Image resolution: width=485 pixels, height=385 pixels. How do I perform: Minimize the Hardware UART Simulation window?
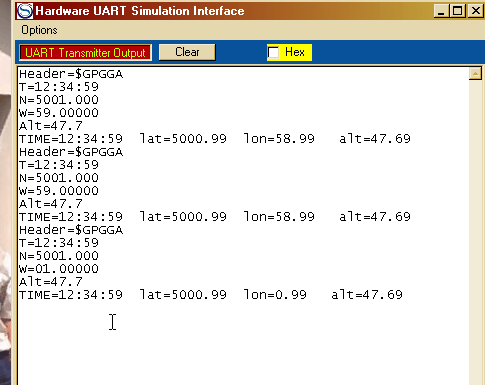(x=441, y=11)
